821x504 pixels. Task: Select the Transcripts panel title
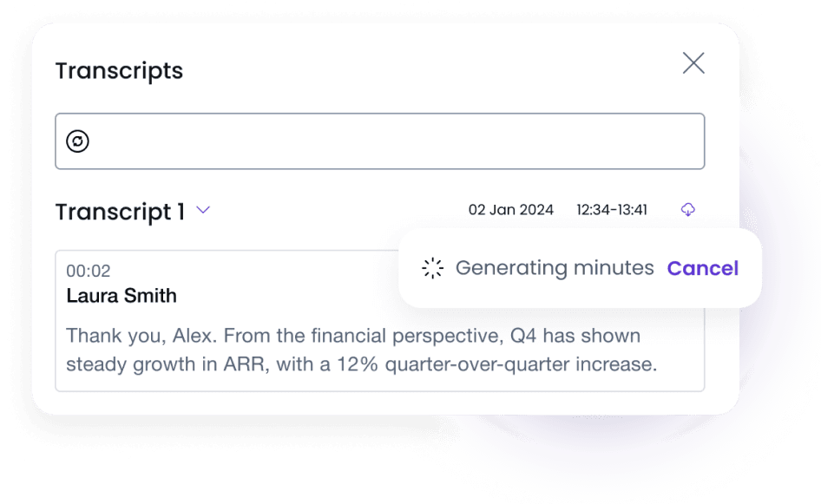[119, 71]
